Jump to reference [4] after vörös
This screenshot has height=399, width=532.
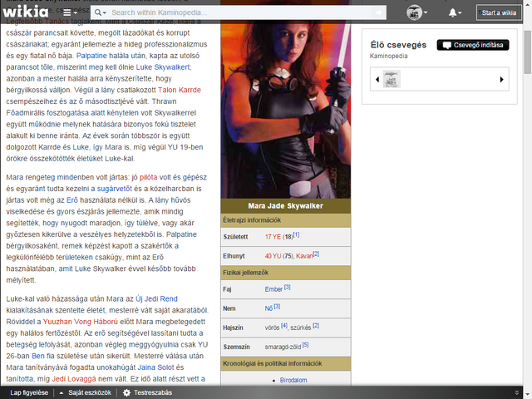coord(284,326)
